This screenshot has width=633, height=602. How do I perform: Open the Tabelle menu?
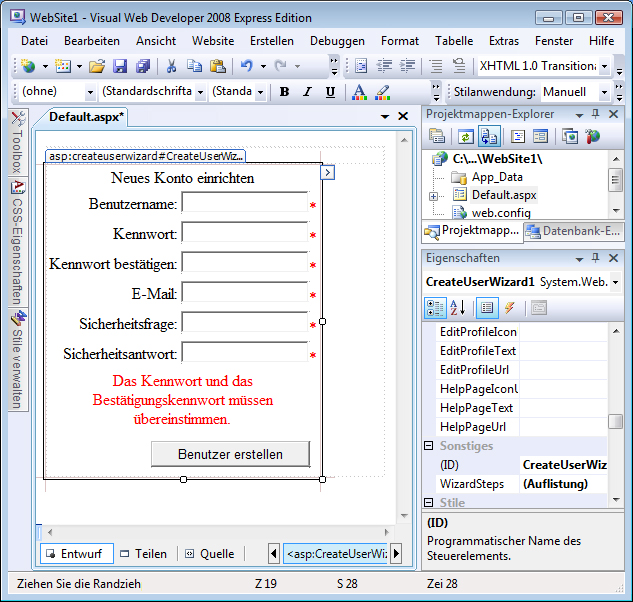coord(454,41)
